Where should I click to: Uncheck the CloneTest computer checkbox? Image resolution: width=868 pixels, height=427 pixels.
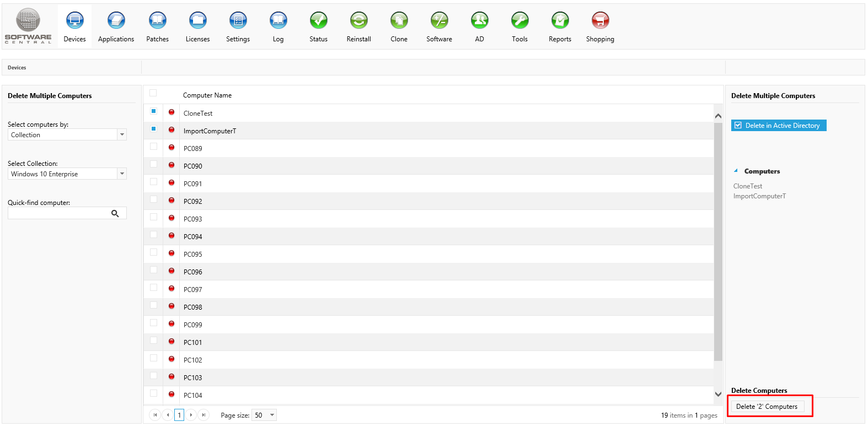pos(153,111)
